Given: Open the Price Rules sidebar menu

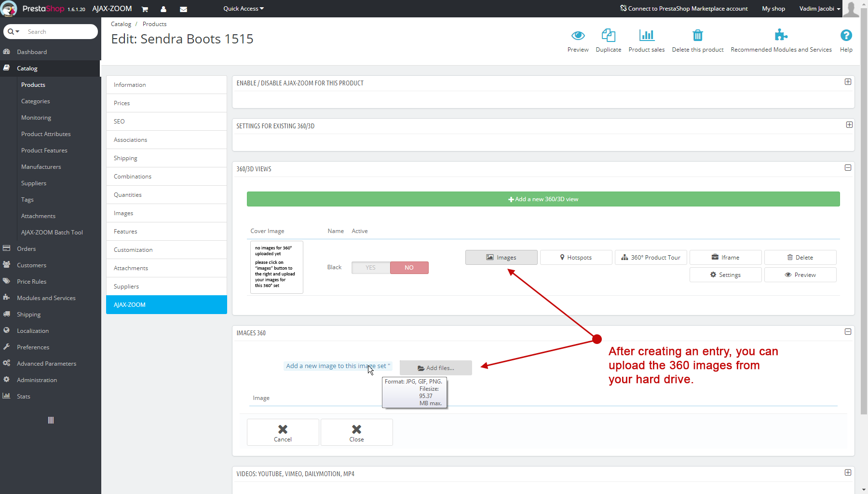Looking at the screenshot, I should pyautogui.click(x=50, y=282).
